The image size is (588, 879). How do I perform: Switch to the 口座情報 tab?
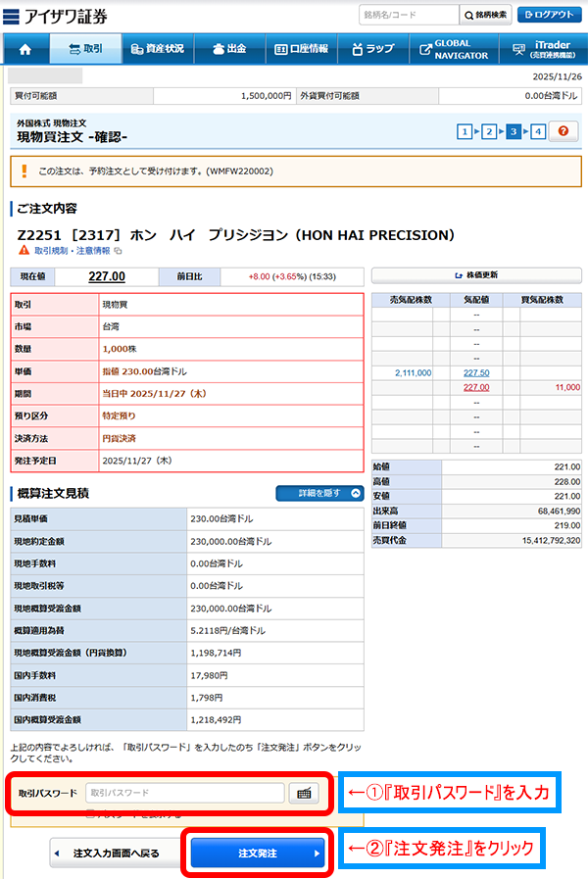point(301,49)
